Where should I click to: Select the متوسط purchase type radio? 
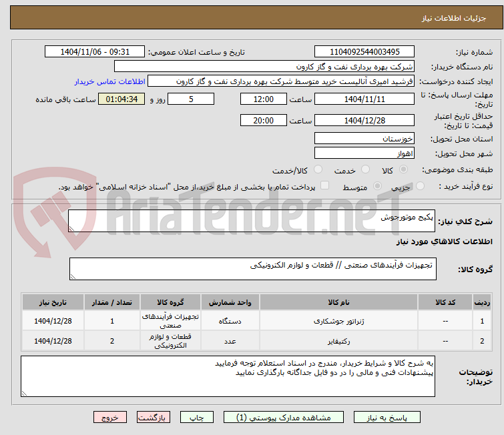tap(377, 186)
